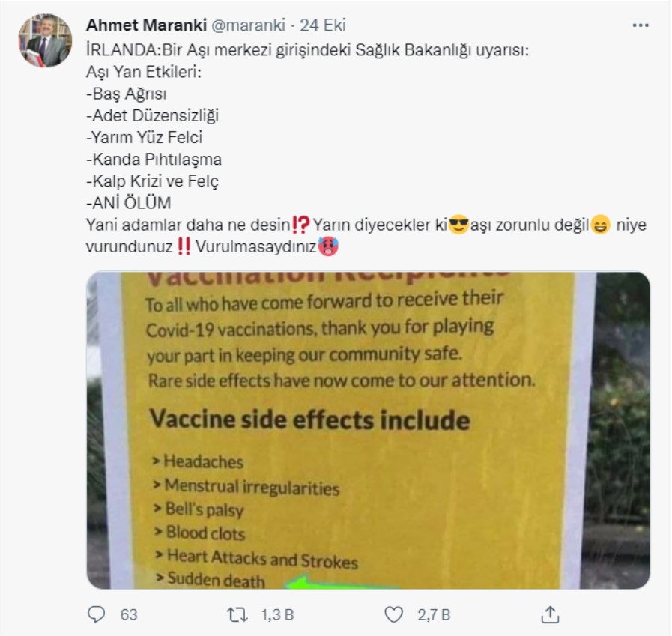The width and height of the screenshot is (672, 636).
Task: Click the reply count 63
Action: tap(129, 614)
